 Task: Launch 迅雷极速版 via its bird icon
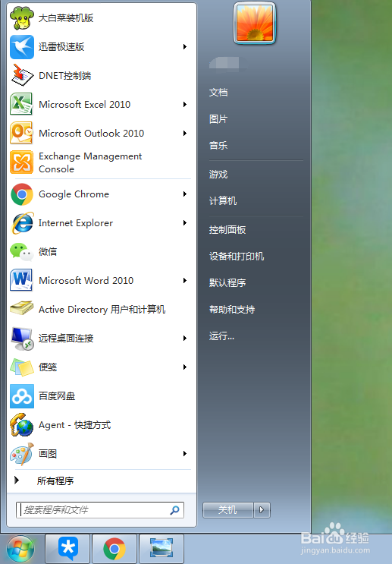click(22, 47)
